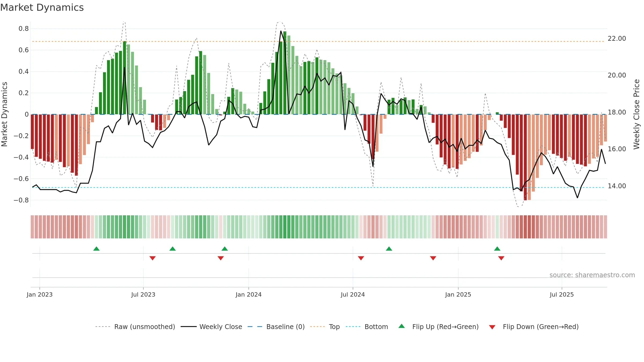Toggle the Top legend entry
This screenshot has width=644, height=362.
325,327
